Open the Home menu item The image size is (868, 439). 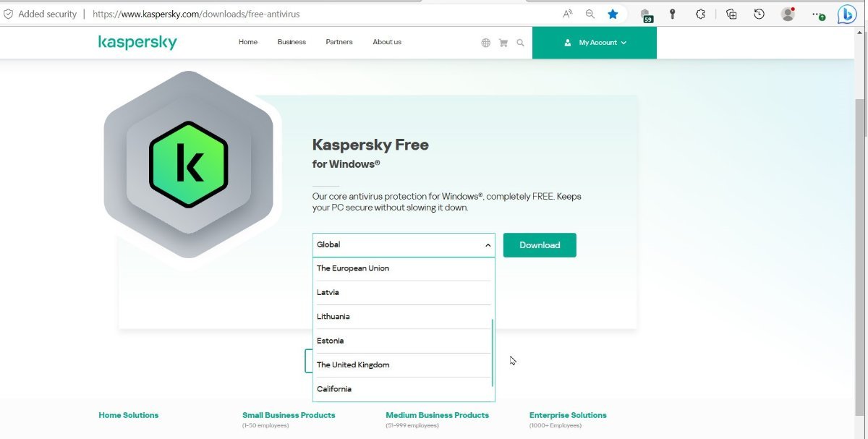(x=248, y=42)
